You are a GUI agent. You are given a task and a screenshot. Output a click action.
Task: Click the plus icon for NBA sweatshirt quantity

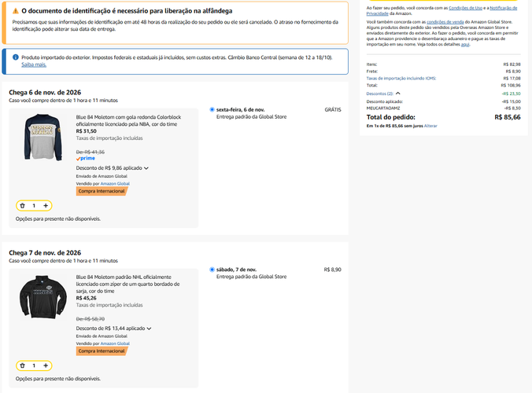[x=46, y=206]
